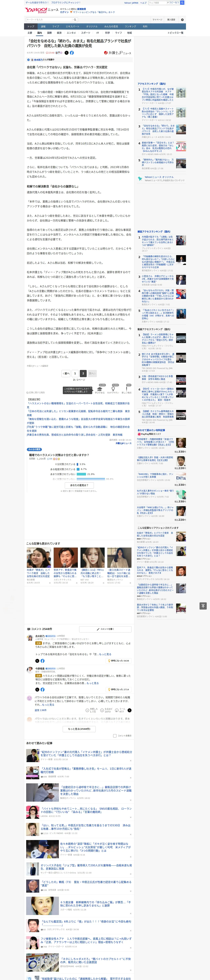
Task: Open related link JR東日本の男性社員
Action: click(75, 434)
